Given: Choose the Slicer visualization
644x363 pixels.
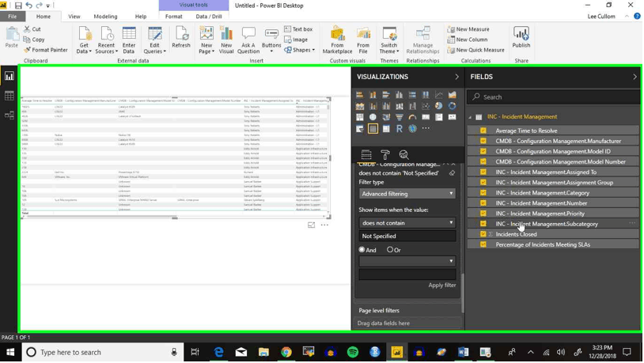Looking at the screenshot, I should point(359,129).
